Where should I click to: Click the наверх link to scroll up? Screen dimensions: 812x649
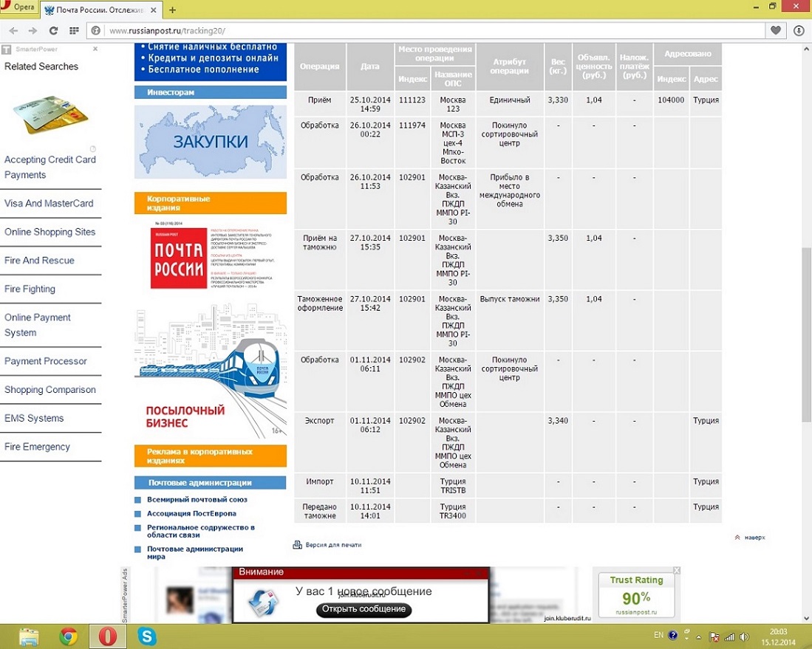[x=754, y=538]
